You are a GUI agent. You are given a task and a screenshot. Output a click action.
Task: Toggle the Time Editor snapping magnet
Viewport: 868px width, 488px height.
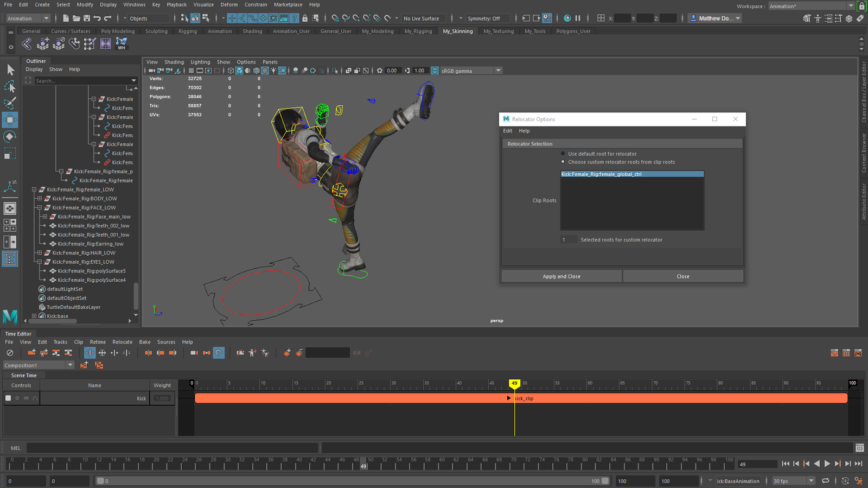[219, 353]
